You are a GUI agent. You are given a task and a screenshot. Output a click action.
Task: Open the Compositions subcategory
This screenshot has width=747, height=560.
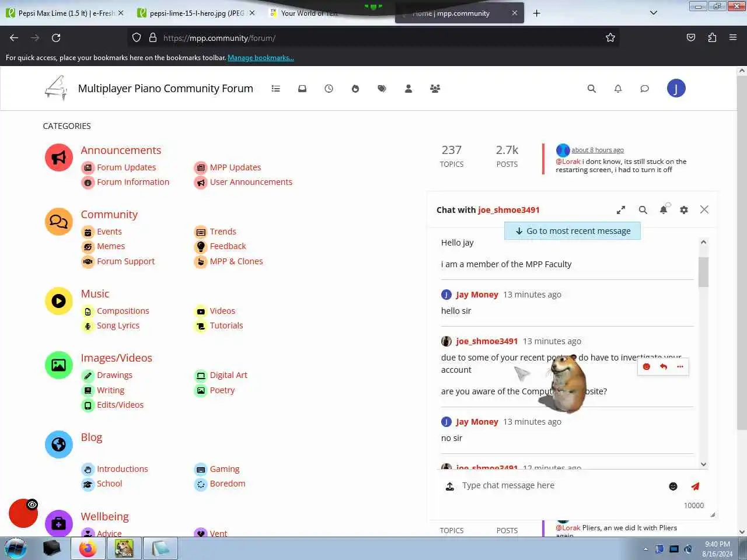pos(123,311)
